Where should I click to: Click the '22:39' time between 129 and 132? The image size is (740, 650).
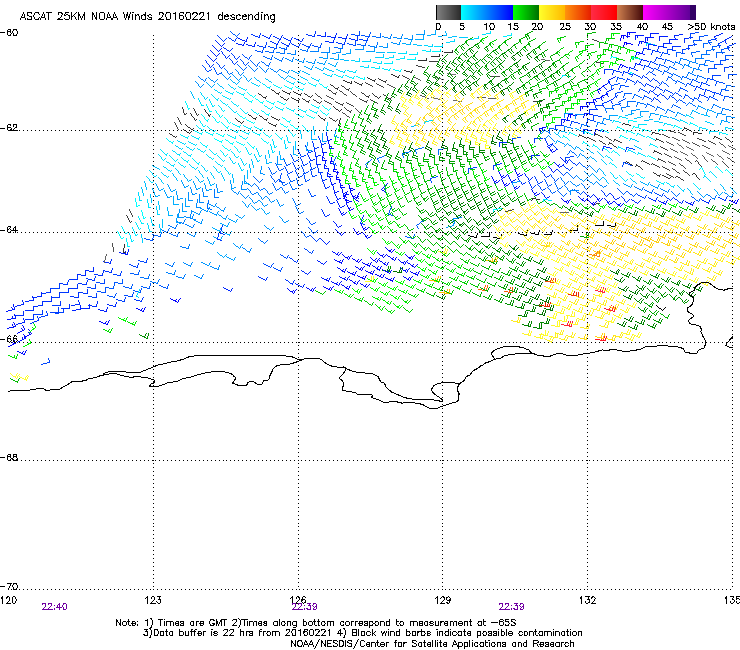pos(512,607)
